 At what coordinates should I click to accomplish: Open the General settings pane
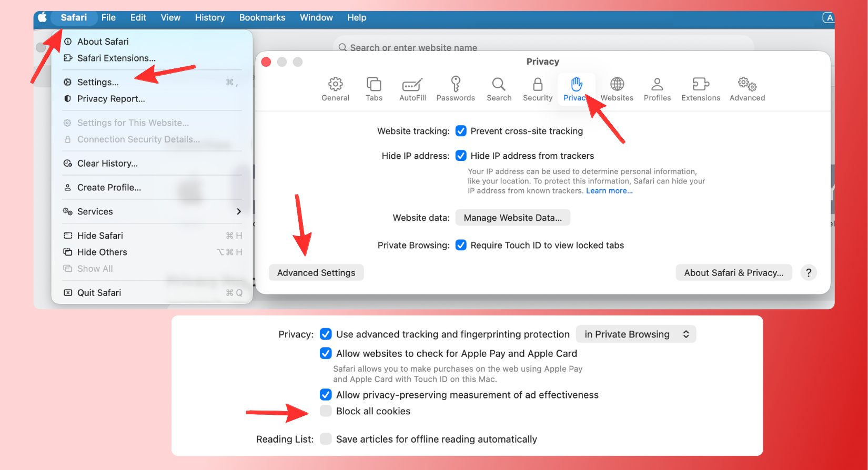[x=335, y=89]
